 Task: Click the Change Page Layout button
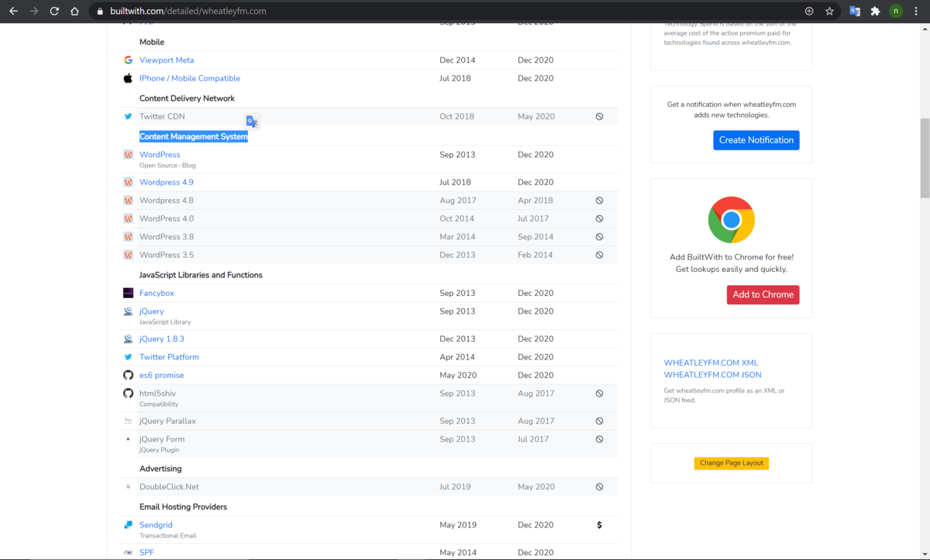(732, 463)
